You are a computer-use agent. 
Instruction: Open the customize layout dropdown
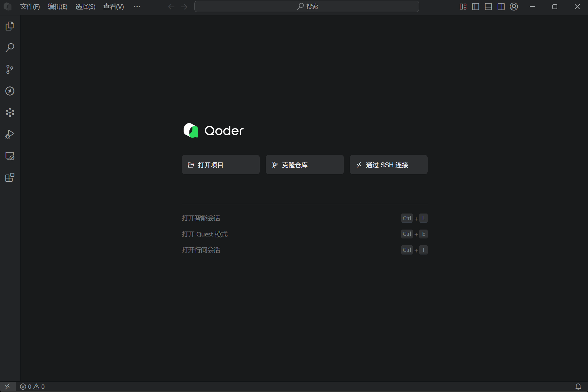(463, 6)
